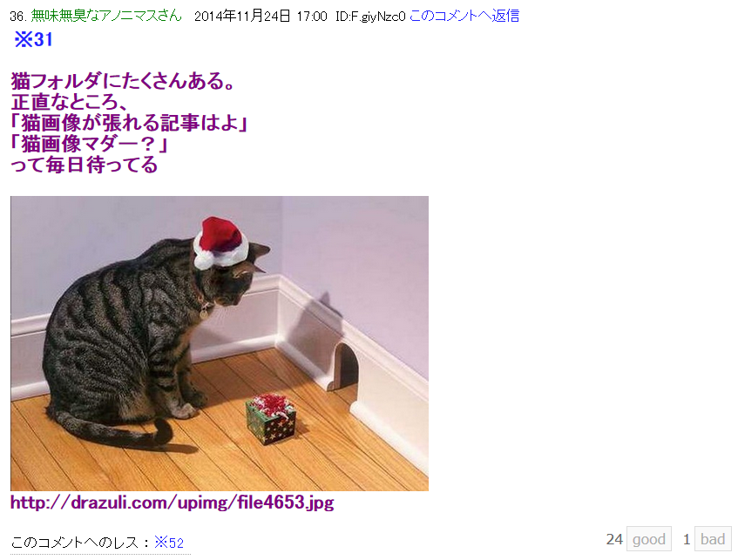Vote good on comment 36

tap(649, 539)
